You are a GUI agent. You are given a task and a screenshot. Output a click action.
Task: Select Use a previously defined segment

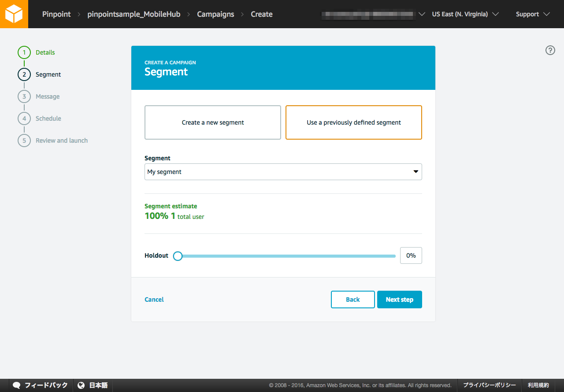coord(353,122)
